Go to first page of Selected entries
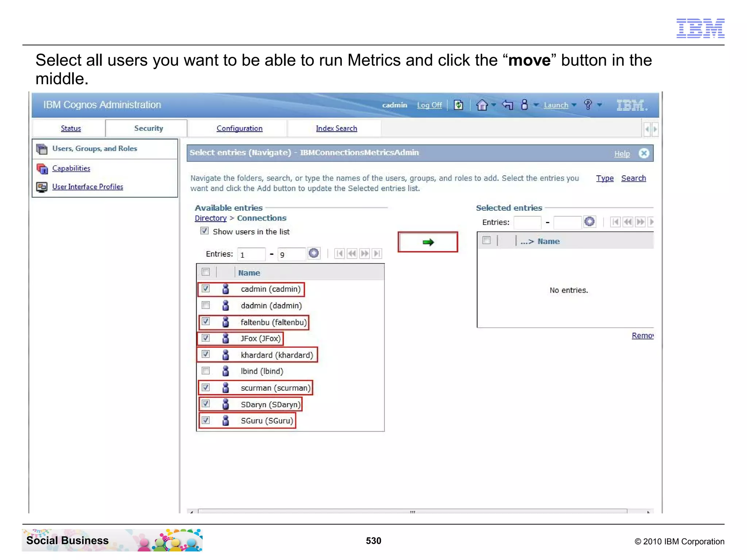 click(615, 222)
